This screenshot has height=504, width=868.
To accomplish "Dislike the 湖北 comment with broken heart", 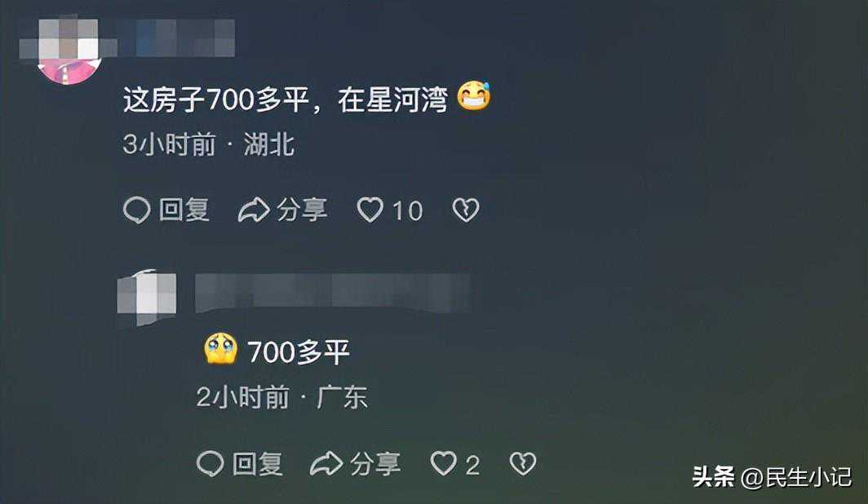I will pyautogui.click(x=466, y=210).
